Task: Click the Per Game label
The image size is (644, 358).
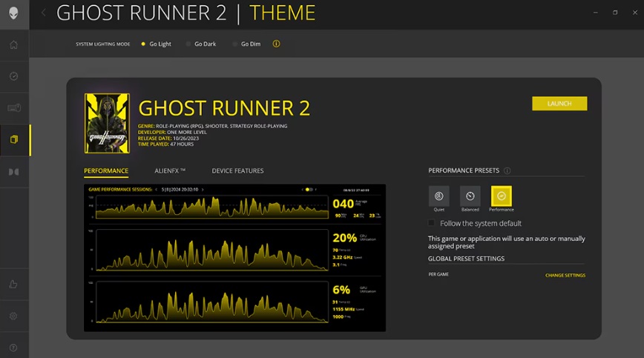Action: (438, 274)
